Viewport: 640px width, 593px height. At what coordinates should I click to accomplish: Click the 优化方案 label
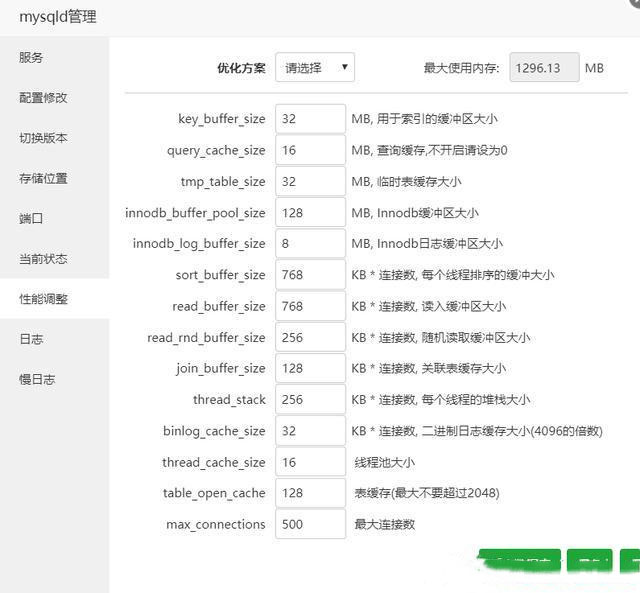[241, 68]
